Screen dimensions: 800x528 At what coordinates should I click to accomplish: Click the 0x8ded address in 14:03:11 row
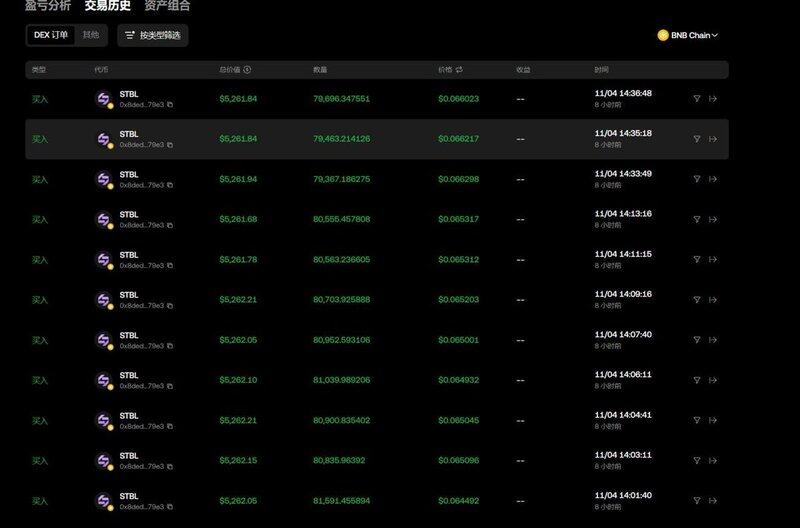[x=141, y=467]
